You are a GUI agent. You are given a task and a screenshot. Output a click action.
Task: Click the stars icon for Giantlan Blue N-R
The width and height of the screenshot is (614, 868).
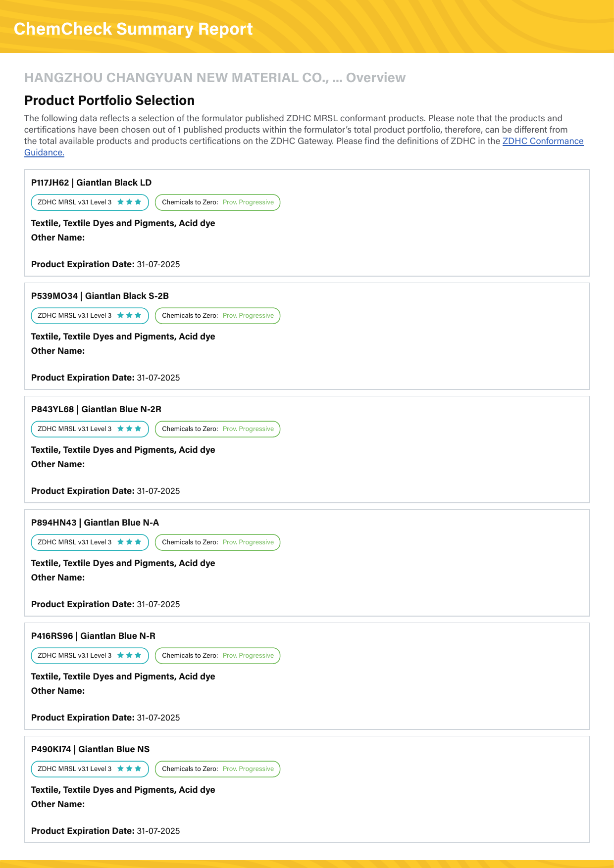[x=129, y=655]
